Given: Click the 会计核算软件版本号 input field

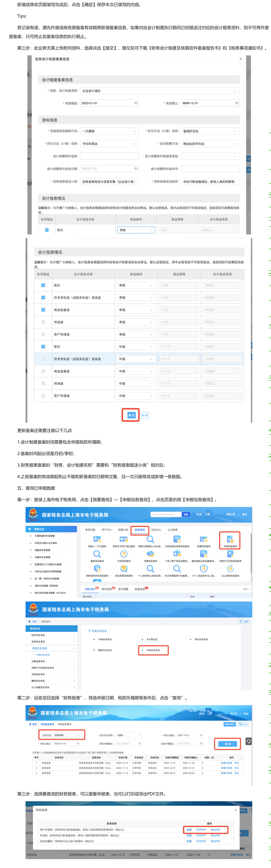Looking at the screenshot, I should (x=210, y=169).
